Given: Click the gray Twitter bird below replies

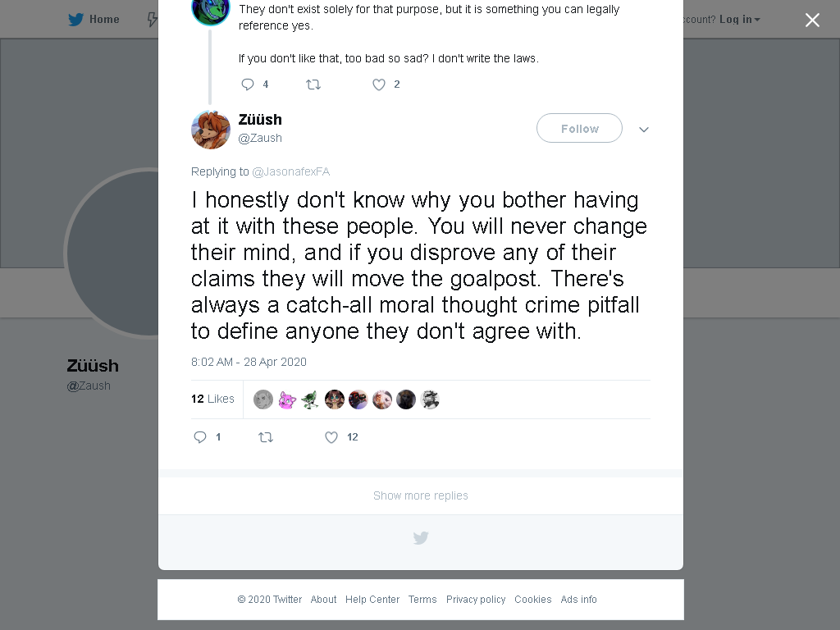Looking at the screenshot, I should 421,537.
